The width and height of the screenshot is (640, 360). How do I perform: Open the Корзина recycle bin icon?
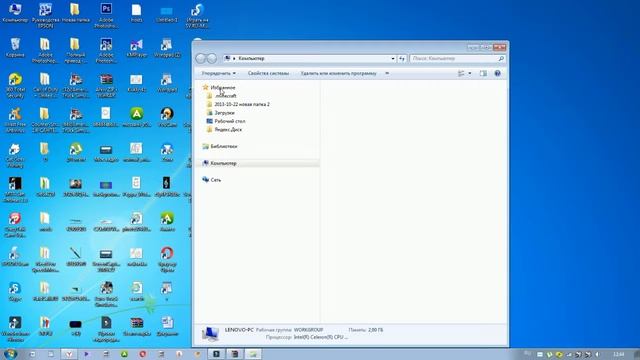pyautogui.click(x=15, y=48)
